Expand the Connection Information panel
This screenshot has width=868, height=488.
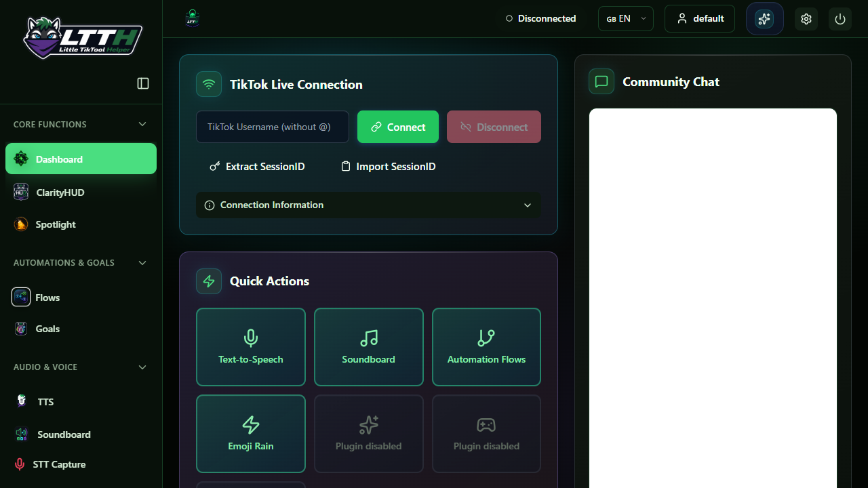pos(368,205)
